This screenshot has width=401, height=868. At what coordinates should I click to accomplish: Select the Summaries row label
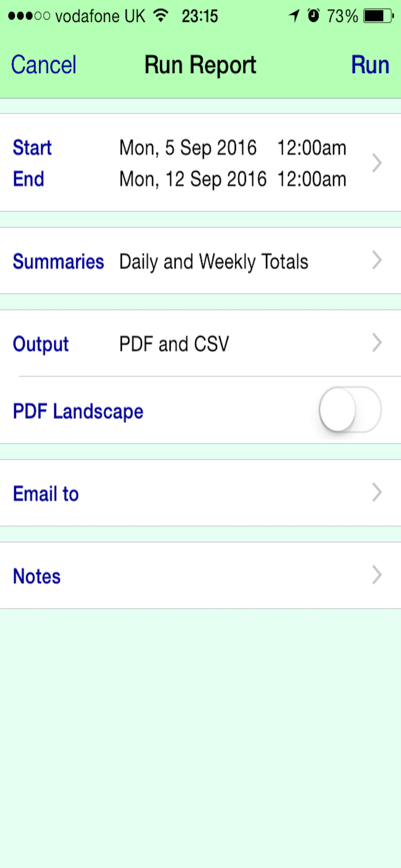point(58,261)
